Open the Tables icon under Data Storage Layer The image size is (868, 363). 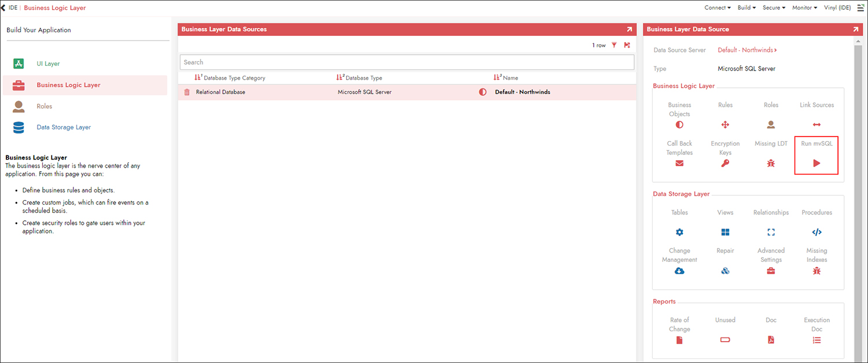[679, 232]
